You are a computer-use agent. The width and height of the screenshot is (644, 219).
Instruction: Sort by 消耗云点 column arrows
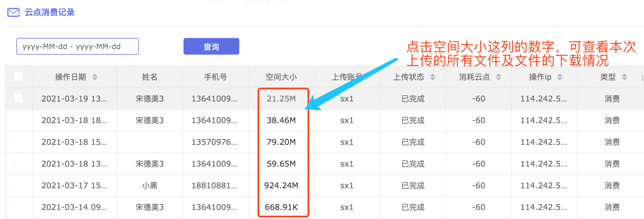pyautogui.click(x=498, y=77)
